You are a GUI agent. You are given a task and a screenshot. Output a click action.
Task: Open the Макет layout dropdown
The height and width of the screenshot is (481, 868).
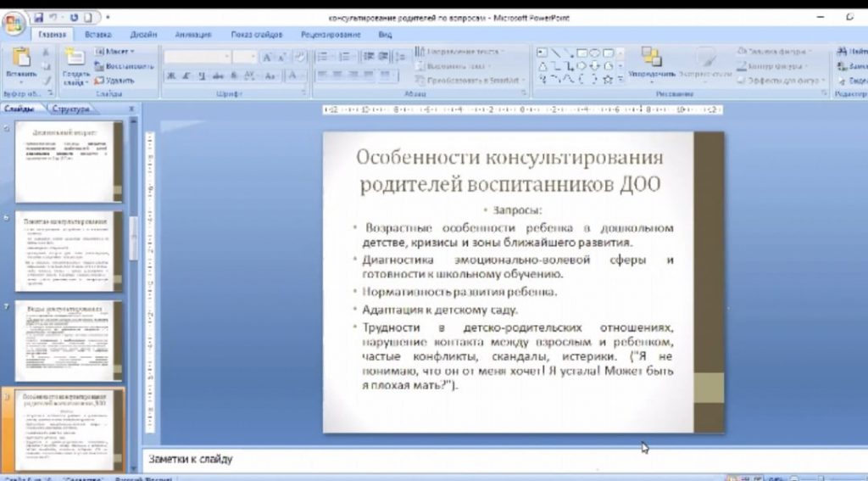pos(117,52)
